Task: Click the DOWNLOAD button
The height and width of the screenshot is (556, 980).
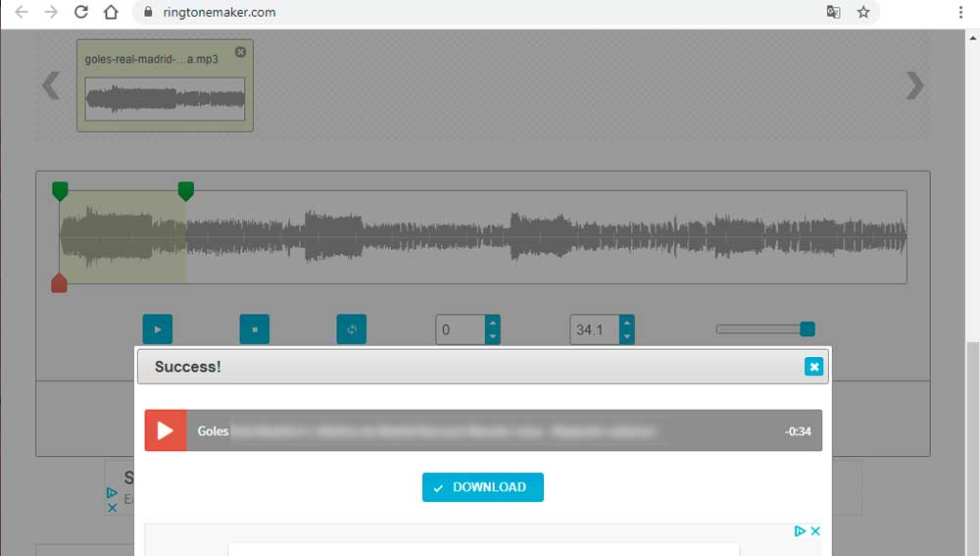Action: [482, 487]
